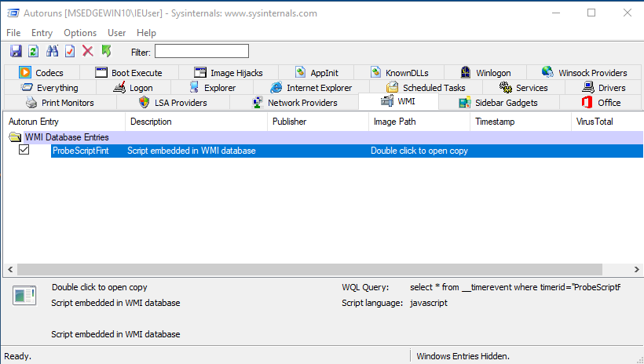Click the horizontal scrollbar thumb
The width and height of the screenshot is (644, 364).
(x=309, y=270)
